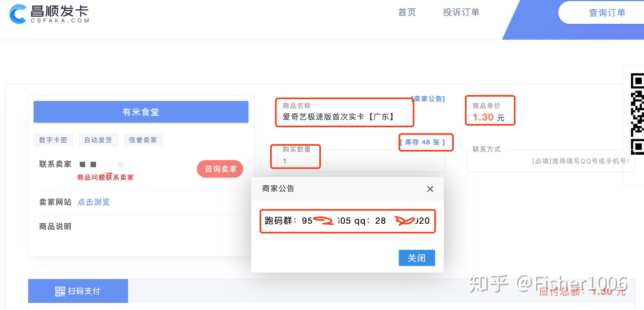This screenshot has height=310, width=644.
Task: Click the 数字卡密 tag
Action: click(x=53, y=140)
